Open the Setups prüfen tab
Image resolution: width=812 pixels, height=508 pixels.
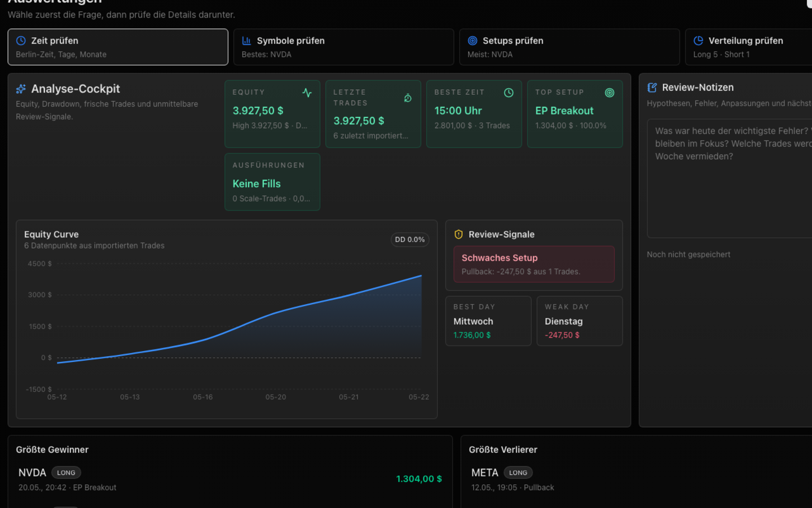point(570,47)
